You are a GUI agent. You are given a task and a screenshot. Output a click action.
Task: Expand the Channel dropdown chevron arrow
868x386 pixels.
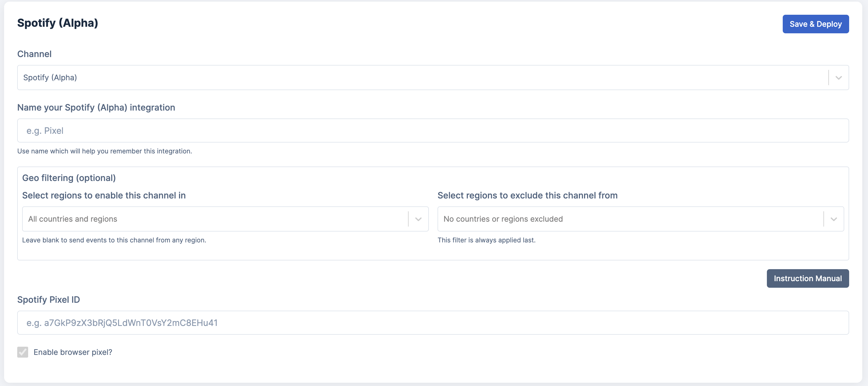pyautogui.click(x=838, y=78)
